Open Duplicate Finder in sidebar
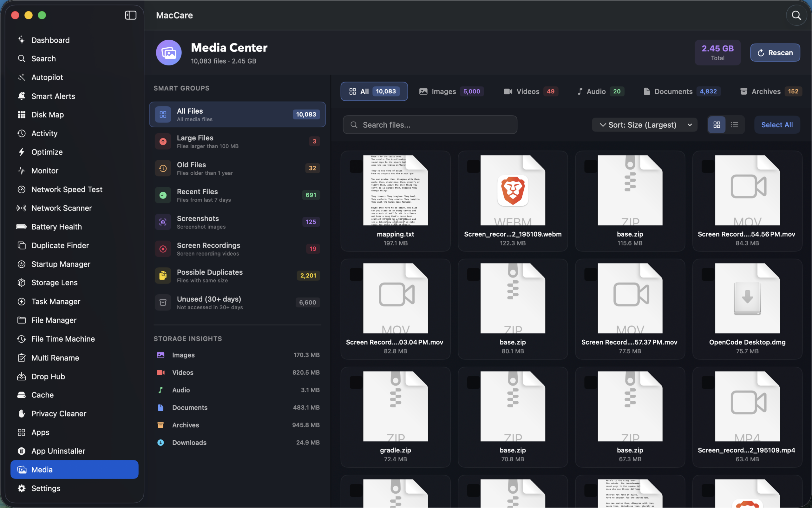This screenshot has height=508, width=812. pyautogui.click(x=74, y=245)
